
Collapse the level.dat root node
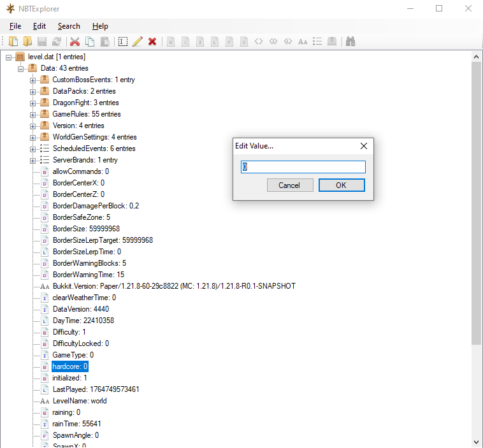pyautogui.click(x=9, y=57)
